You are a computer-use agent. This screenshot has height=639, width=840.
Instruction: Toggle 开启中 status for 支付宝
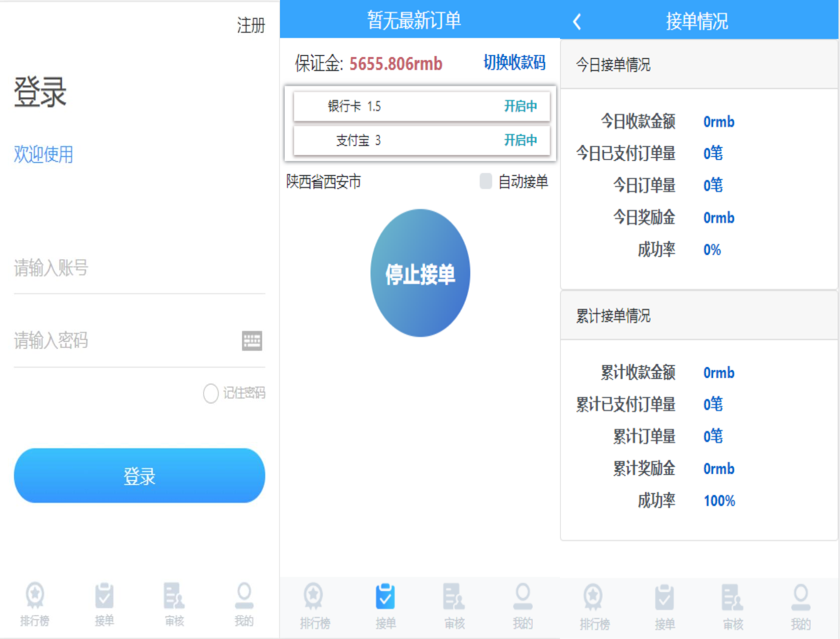[520, 140]
